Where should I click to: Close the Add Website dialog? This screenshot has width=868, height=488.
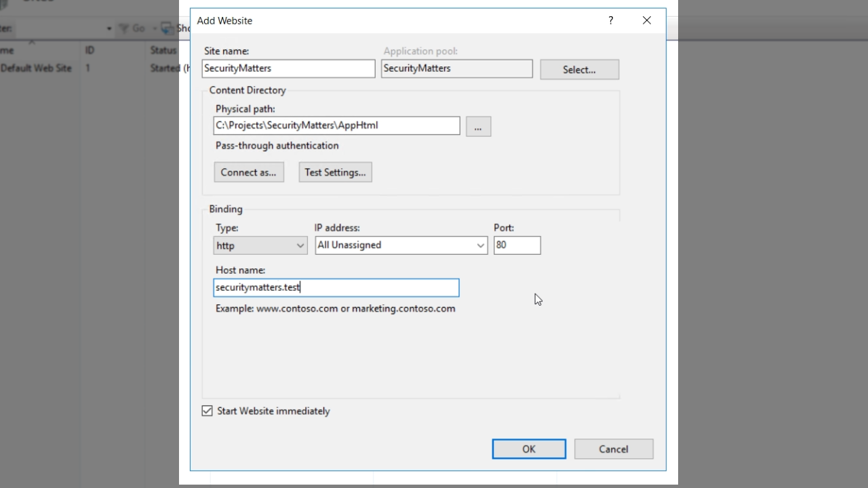click(x=646, y=20)
